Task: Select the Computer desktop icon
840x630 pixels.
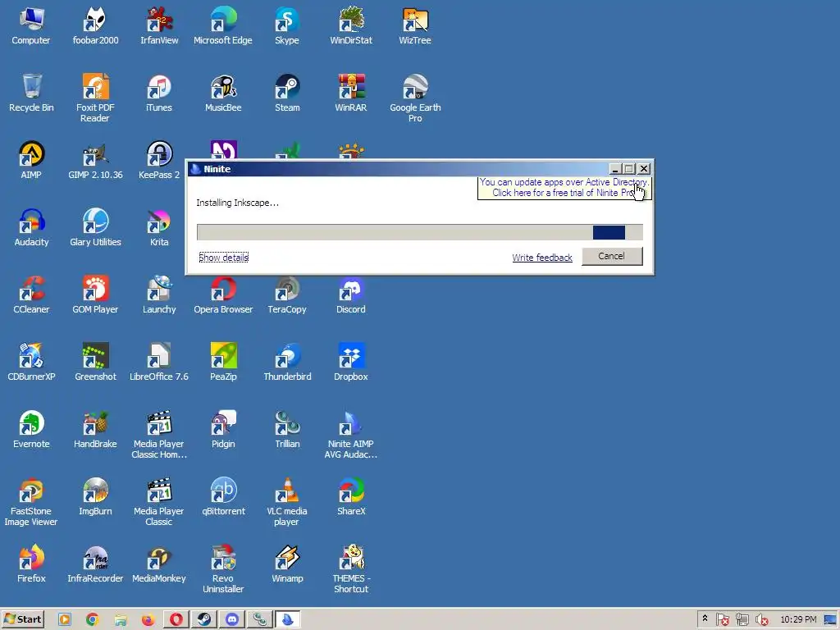Action: [x=31, y=25]
